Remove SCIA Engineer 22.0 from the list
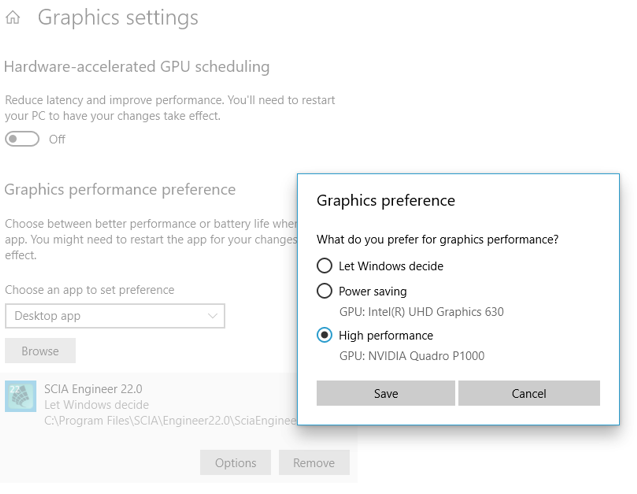This screenshot has height=494, width=637. pos(313,463)
